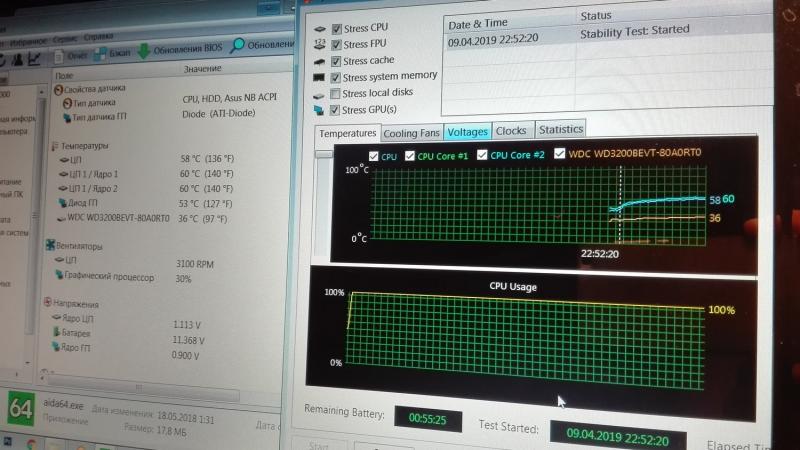Click the graph chart toolbar icon
The width and height of the screenshot is (800, 450).
(x=34, y=59)
